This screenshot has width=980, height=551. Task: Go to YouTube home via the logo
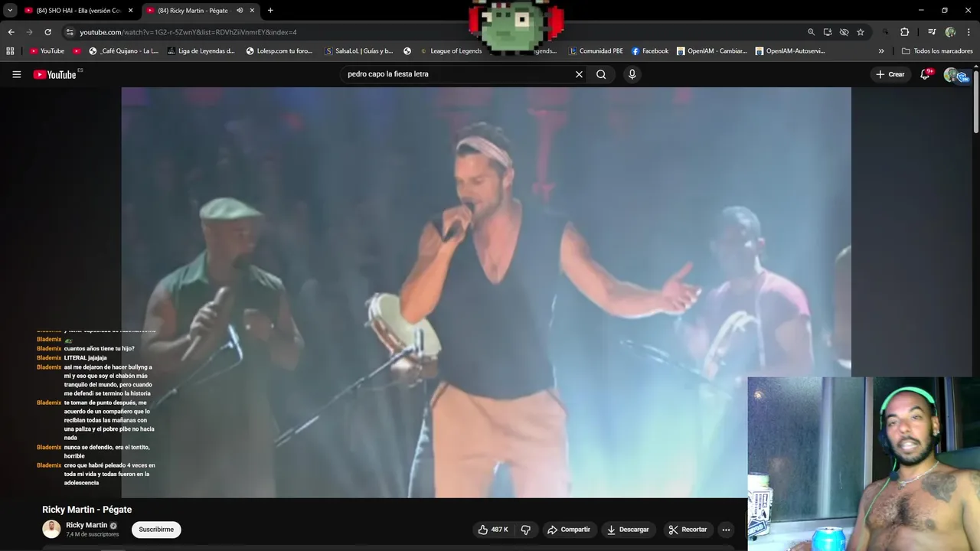click(54, 74)
